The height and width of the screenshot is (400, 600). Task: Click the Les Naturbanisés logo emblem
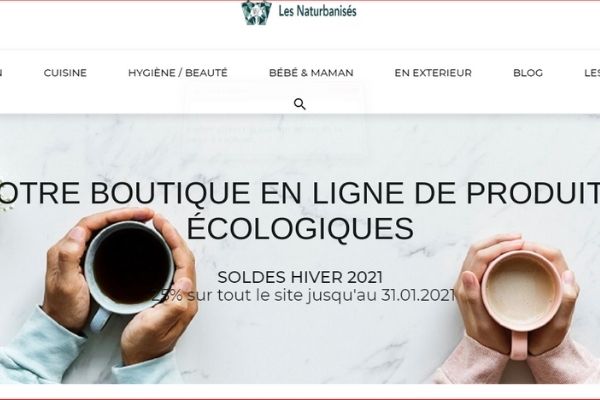pyautogui.click(x=256, y=12)
